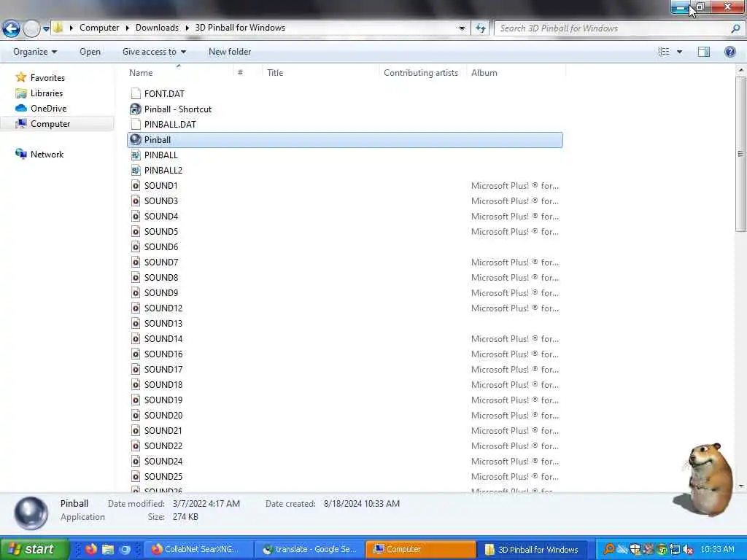
Task: Click the Change your view icon
Action: [x=664, y=52]
